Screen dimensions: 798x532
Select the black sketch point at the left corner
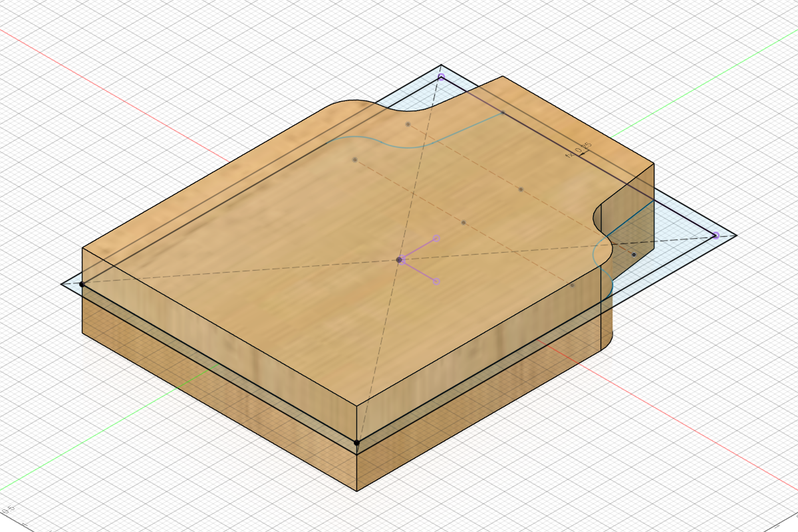82,284
